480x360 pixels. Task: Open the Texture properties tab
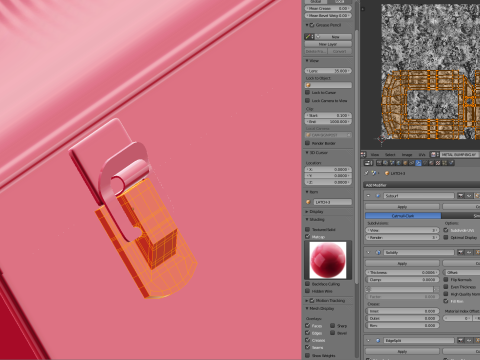438,163
